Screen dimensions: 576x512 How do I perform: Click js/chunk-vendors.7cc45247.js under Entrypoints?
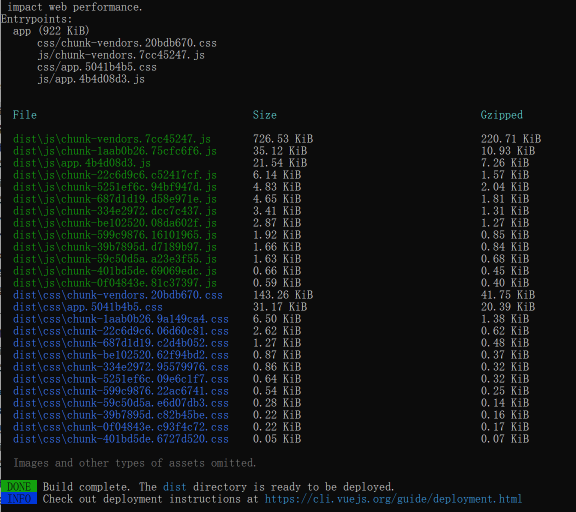coord(121,55)
